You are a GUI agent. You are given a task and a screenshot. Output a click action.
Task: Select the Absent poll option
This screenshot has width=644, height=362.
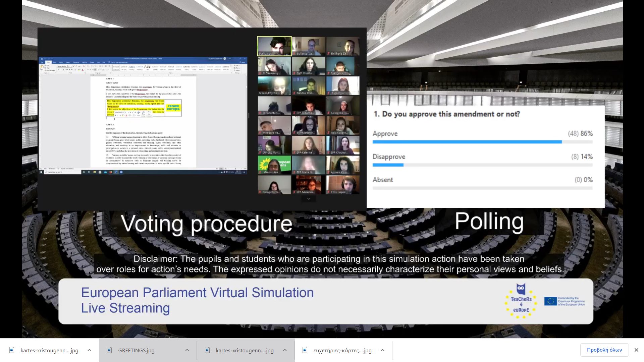tap(383, 180)
